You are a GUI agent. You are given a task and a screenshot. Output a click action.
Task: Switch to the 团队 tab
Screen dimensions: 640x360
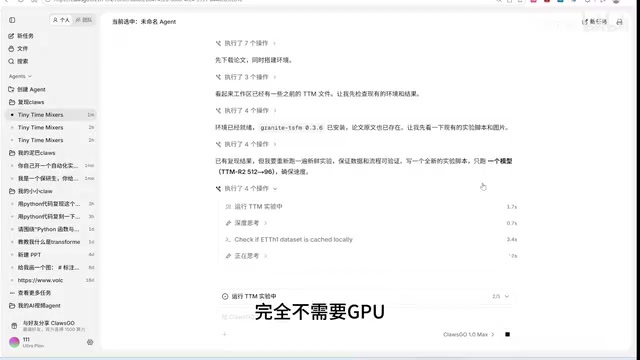click(84, 20)
